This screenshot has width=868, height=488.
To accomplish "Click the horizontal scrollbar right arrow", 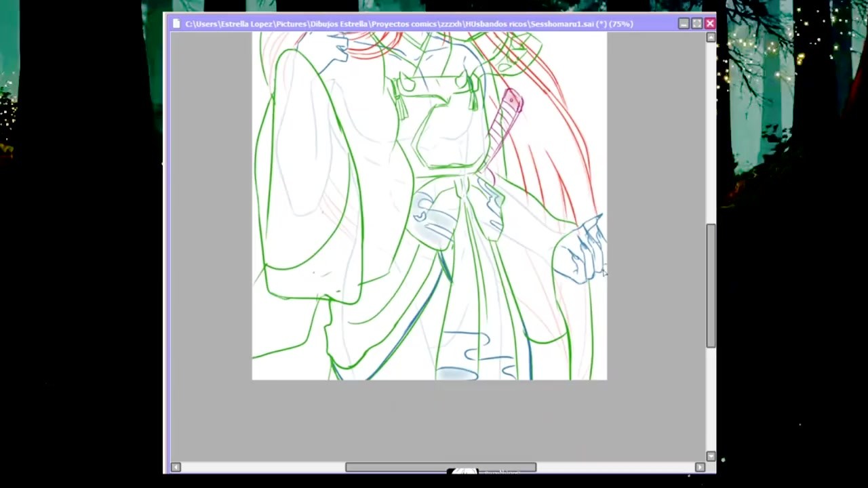I will coord(700,467).
